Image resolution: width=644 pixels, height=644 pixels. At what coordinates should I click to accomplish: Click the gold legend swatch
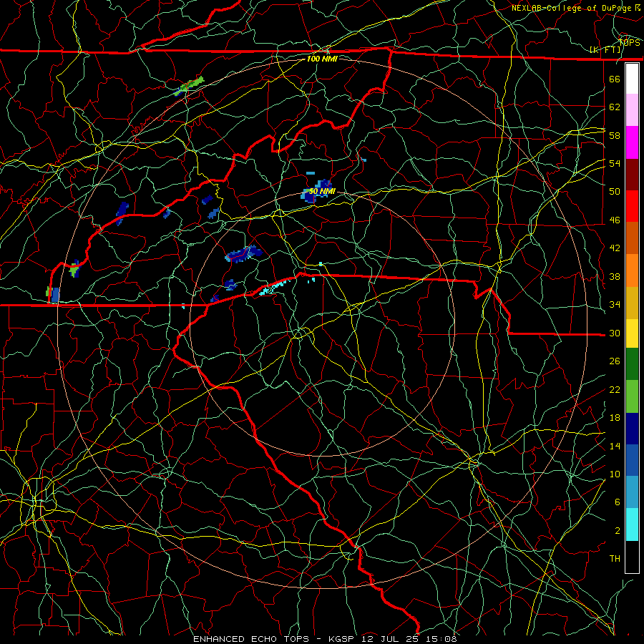[632, 303]
